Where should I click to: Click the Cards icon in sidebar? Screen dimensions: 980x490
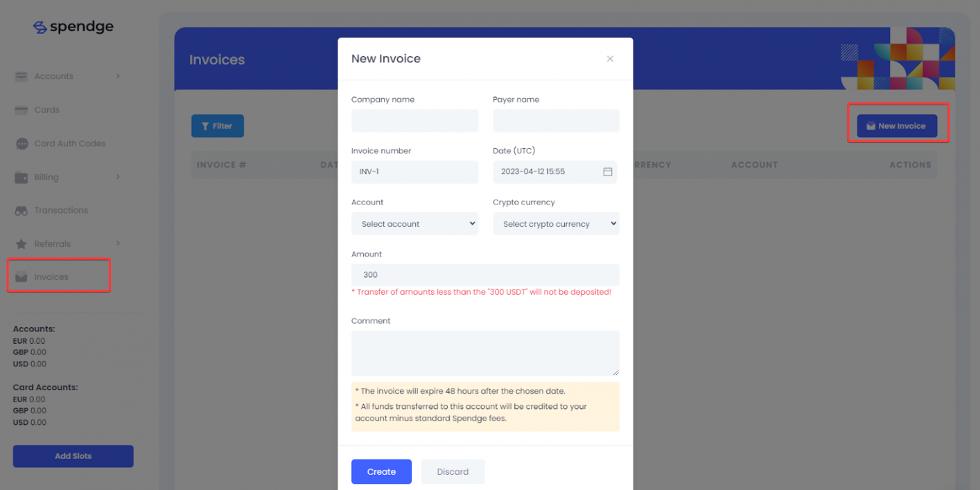coord(21,110)
